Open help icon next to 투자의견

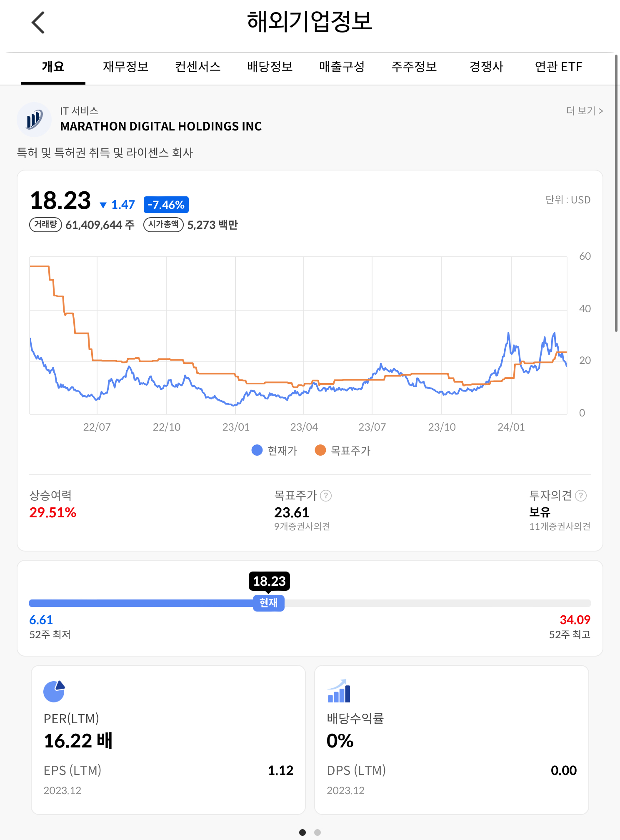pos(581,496)
